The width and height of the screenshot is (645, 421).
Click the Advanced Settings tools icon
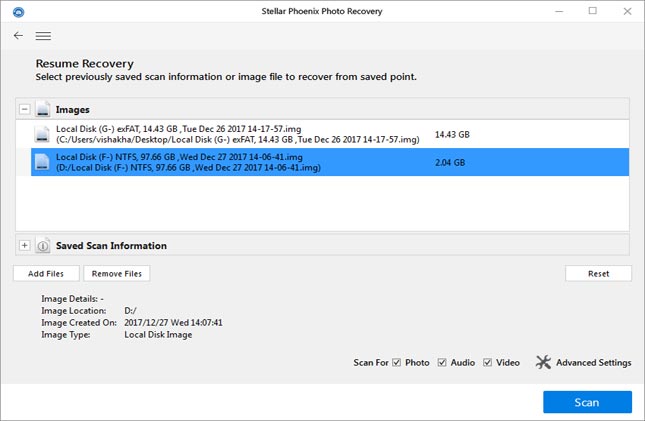pyautogui.click(x=543, y=362)
